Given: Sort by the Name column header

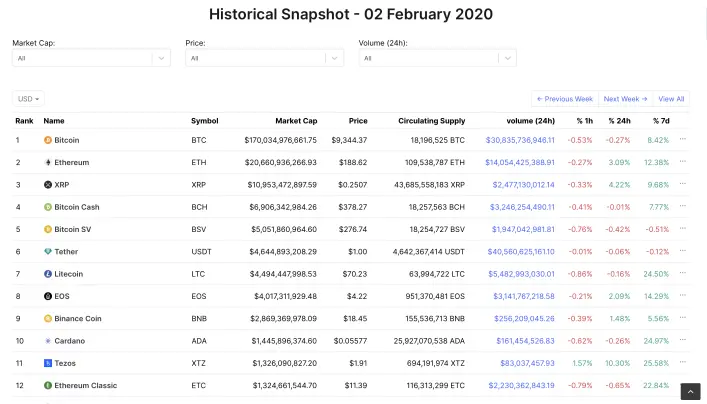Looking at the screenshot, I should [x=54, y=121].
